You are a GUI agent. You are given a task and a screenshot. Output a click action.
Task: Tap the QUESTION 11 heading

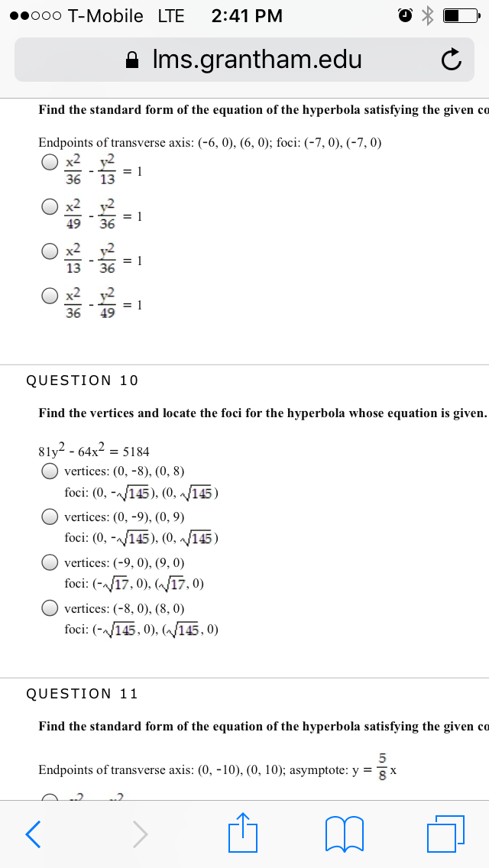pyautogui.click(x=83, y=694)
